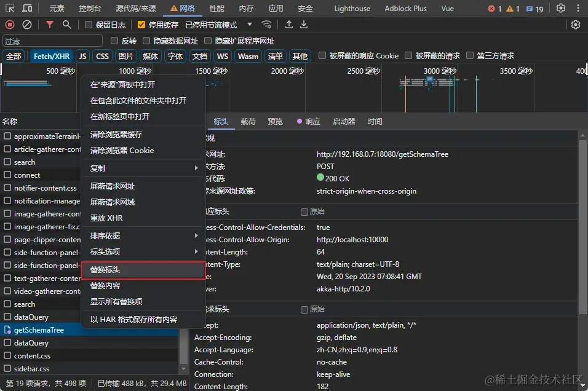588x391 pixels.
Task: Open the throttling mode dropdown
Action: (250, 25)
